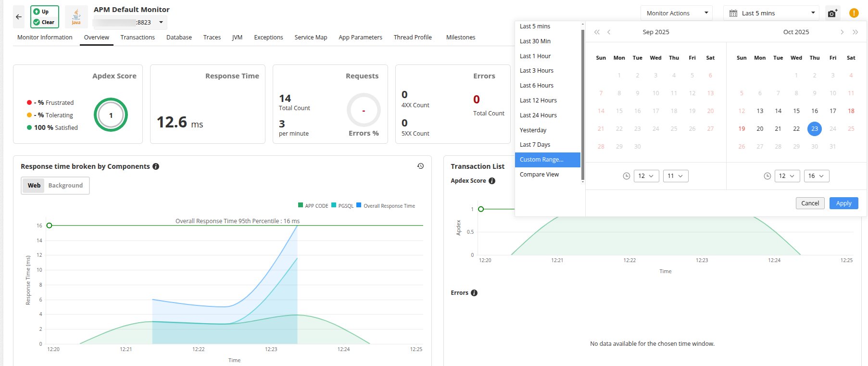Go to next year with double-right chevron
Screen dimensions: 868x366
point(855,32)
